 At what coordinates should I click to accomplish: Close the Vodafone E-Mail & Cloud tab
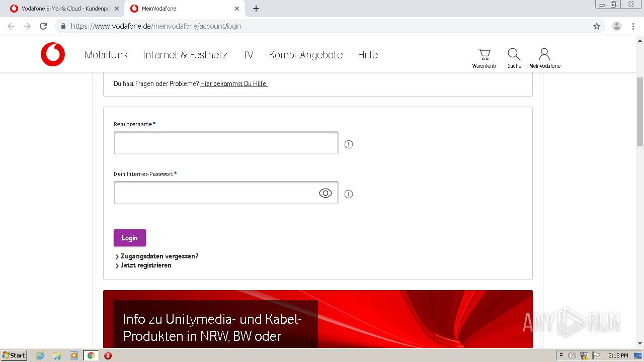(x=117, y=9)
